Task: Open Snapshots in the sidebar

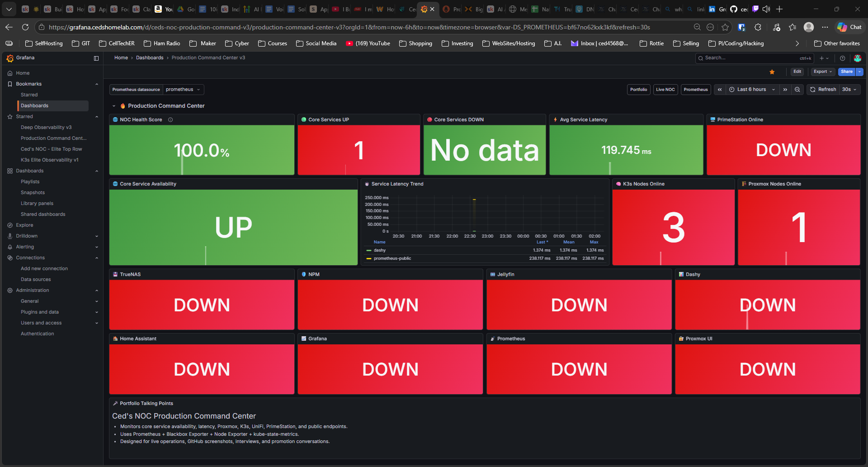Action: [33, 192]
